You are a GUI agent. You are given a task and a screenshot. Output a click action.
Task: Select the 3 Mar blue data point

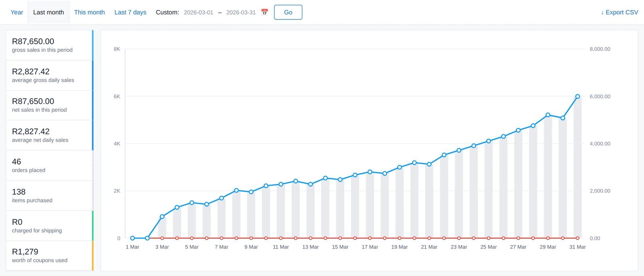point(162,216)
